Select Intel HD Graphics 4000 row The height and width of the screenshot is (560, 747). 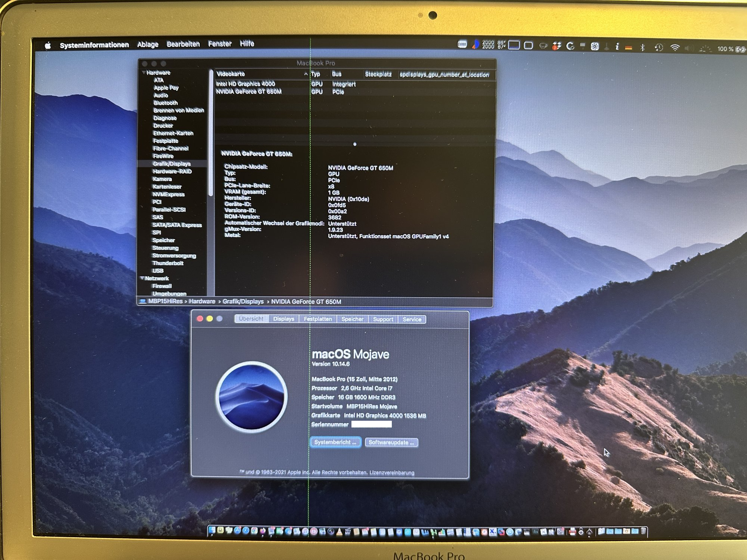click(x=245, y=84)
